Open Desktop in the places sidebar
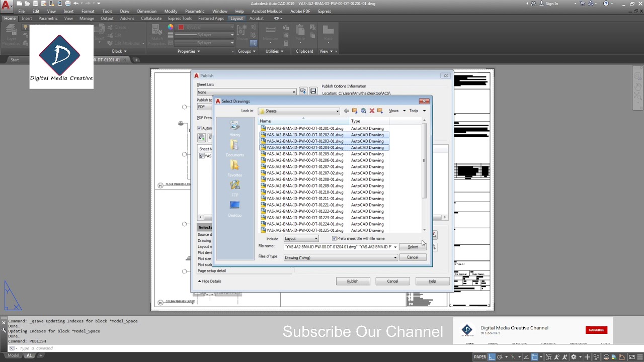Viewport: 644px width, 362px height. 234,209
